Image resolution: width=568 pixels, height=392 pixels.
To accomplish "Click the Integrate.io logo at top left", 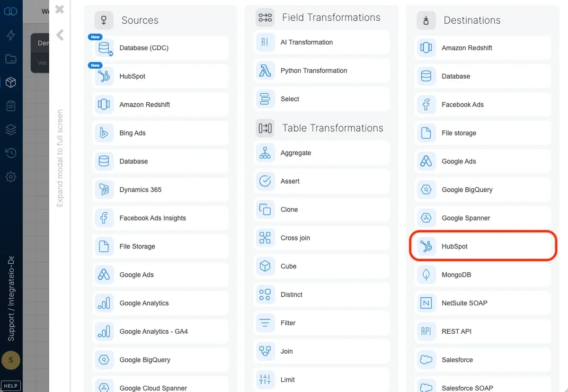I will pos(11,11).
